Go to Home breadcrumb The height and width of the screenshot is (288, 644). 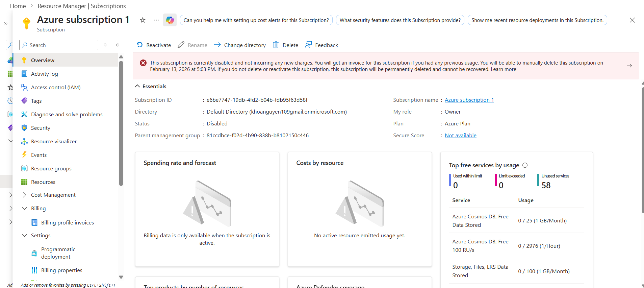click(18, 6)
